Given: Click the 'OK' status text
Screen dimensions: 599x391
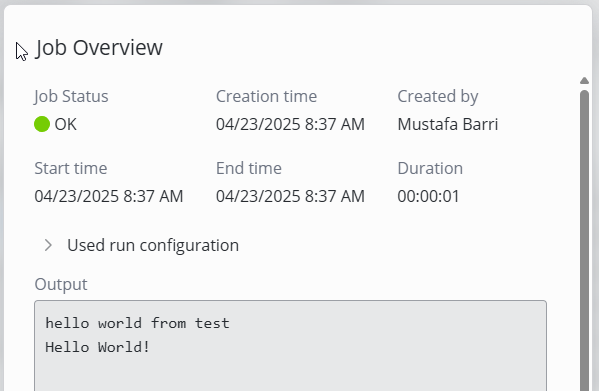Looking at the screenshot, I should (x=66, y=124).
